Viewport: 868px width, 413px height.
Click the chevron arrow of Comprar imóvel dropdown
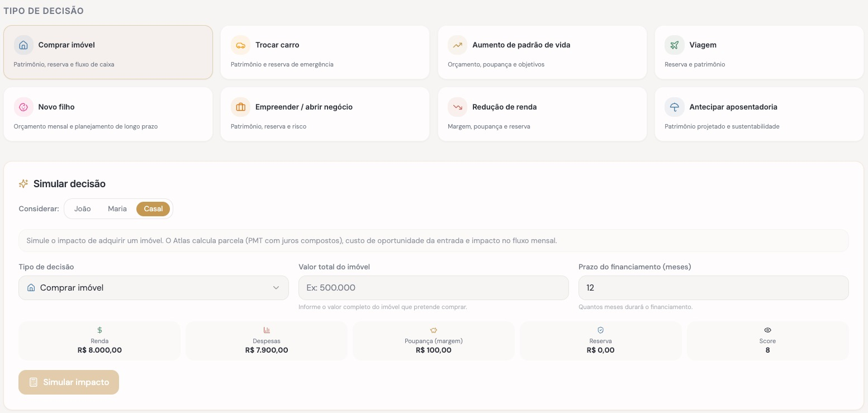pyautogui.click(x=276, y=288)
